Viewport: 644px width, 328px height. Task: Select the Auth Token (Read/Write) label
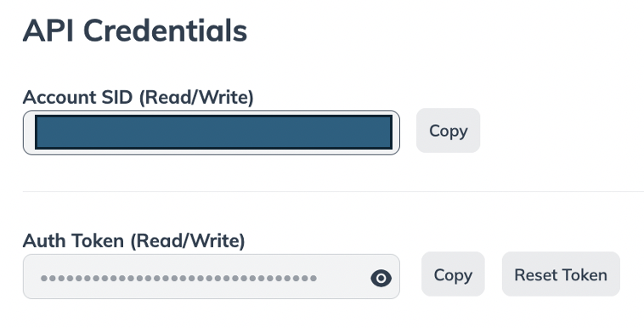click(134, 240)
